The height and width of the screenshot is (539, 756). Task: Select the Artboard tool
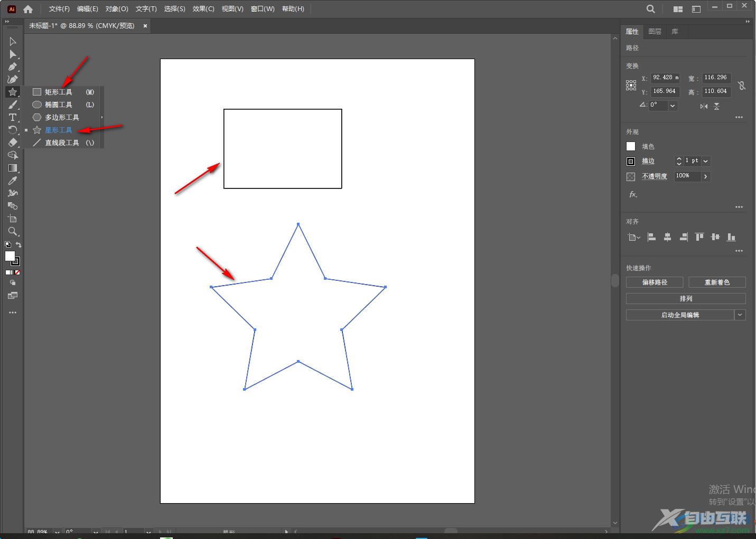point(13,219)
